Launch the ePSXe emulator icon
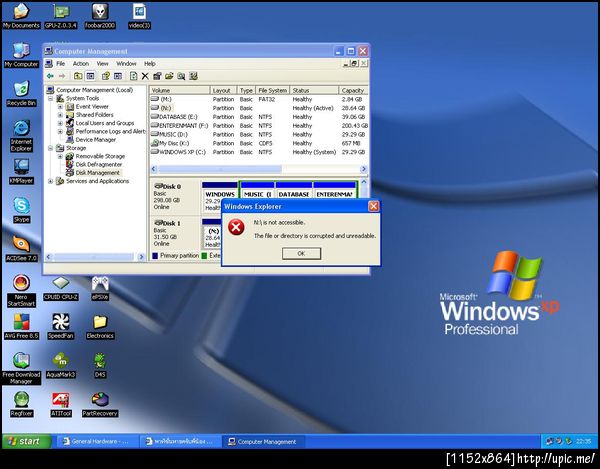Viewport: 600px width, 469px height. pyautogui.click(x=100, y=288)
